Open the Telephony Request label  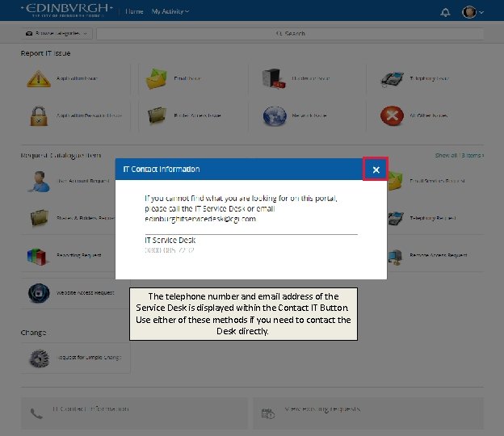[x=433, y=218]
